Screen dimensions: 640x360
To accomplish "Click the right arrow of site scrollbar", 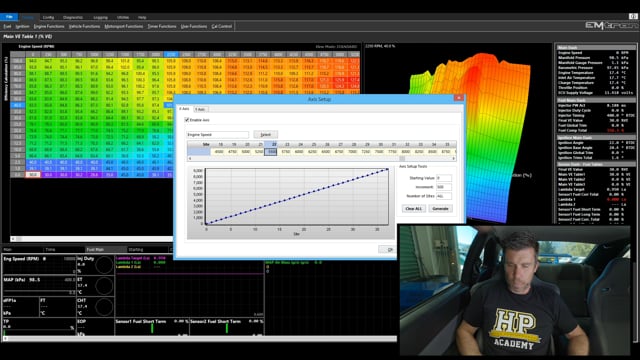I will (454, 158).
